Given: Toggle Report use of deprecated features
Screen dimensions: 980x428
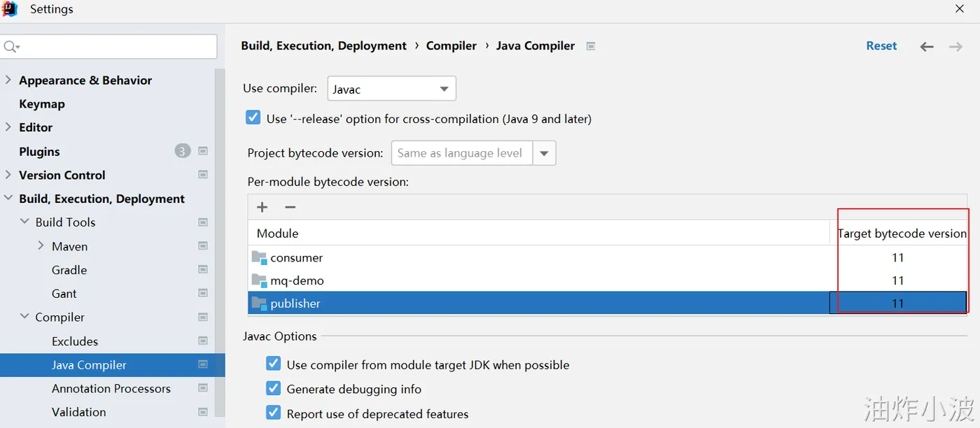Looking at the screenshot, I should (x=274, y=413).
